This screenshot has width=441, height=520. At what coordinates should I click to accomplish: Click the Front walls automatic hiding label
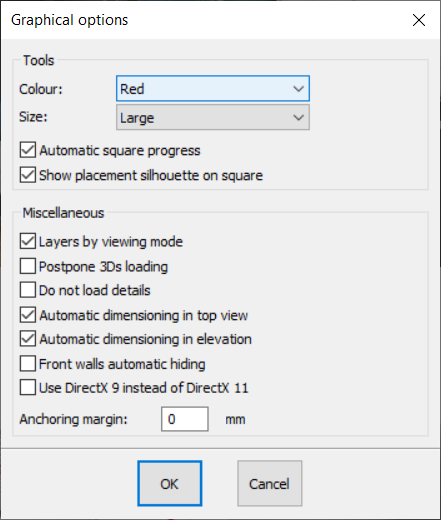click(x=122, y=364)
